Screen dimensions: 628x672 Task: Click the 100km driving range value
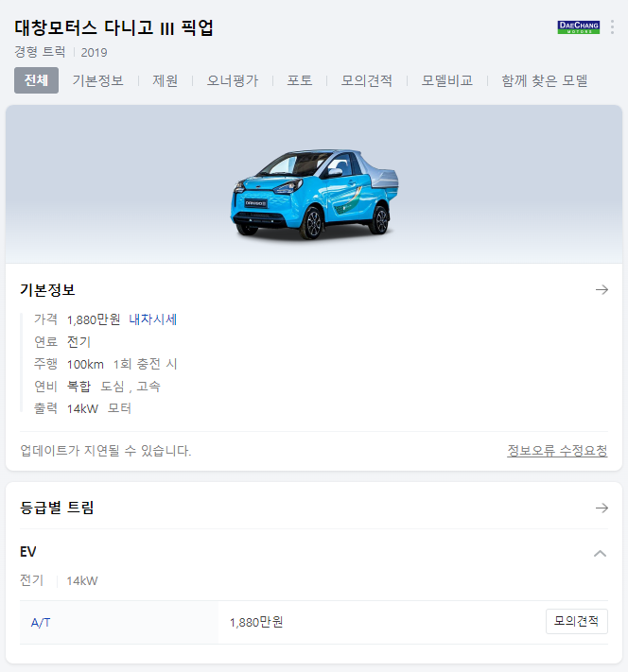tap(85, 364)
